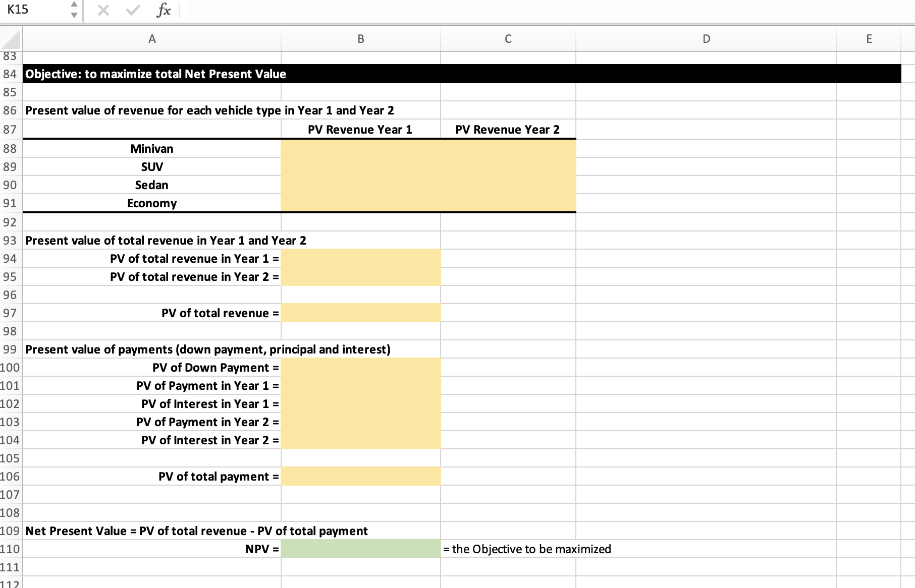Screen dimensions: 915x588
Task: Select PV of total payment value cell
Action: point(361,477)
